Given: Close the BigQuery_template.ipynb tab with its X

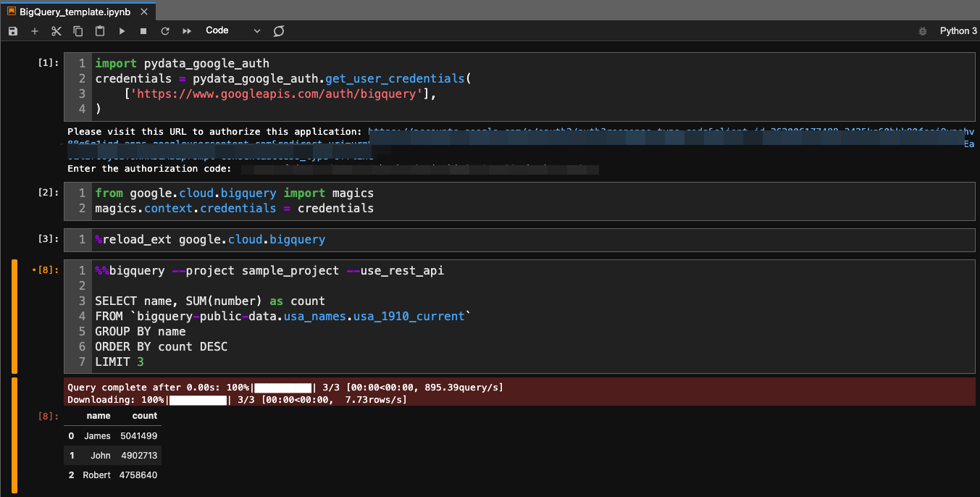Looking at the screenshot, I should pos(144,12).
